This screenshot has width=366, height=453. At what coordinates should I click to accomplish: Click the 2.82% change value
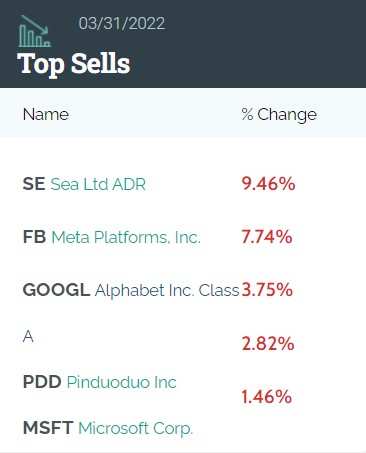tap(268, 344)
